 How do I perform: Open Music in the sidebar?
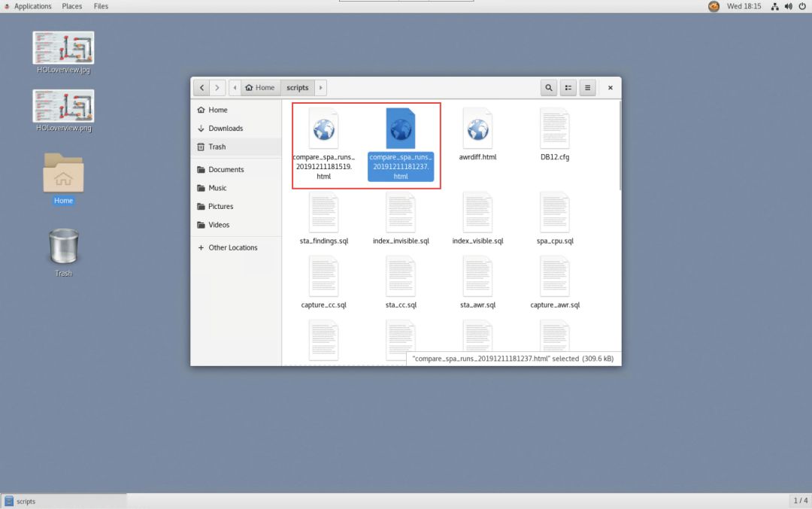(236, 188)
